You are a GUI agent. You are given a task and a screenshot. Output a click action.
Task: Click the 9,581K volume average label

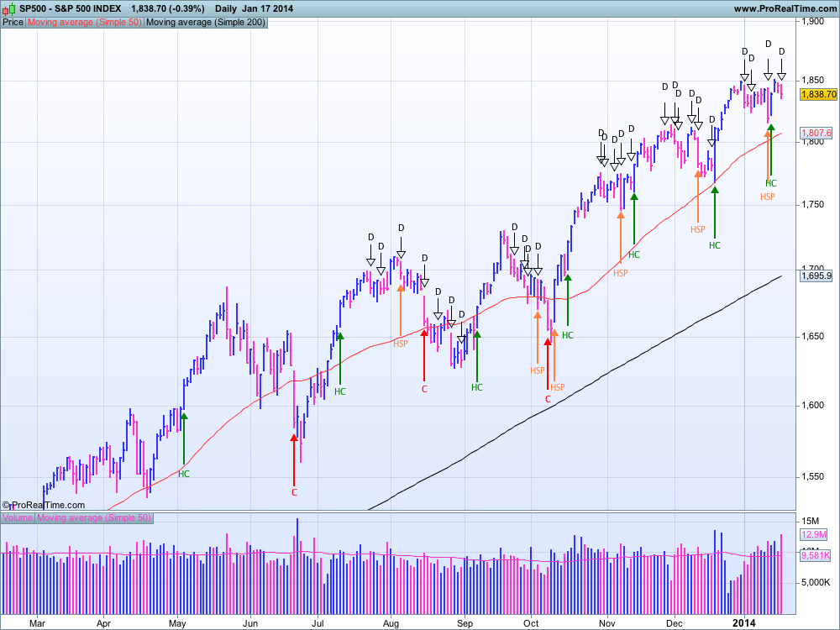coord(815,555)
